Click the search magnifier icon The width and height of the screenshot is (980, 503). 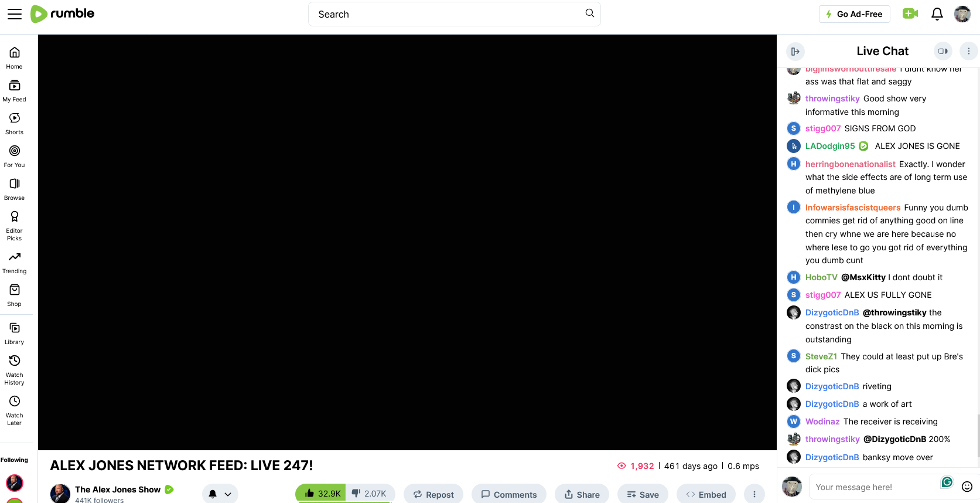(589, 13)
